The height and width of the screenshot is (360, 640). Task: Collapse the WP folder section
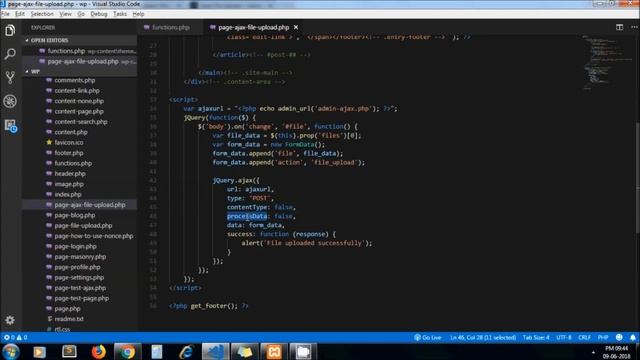click(80, 71)
